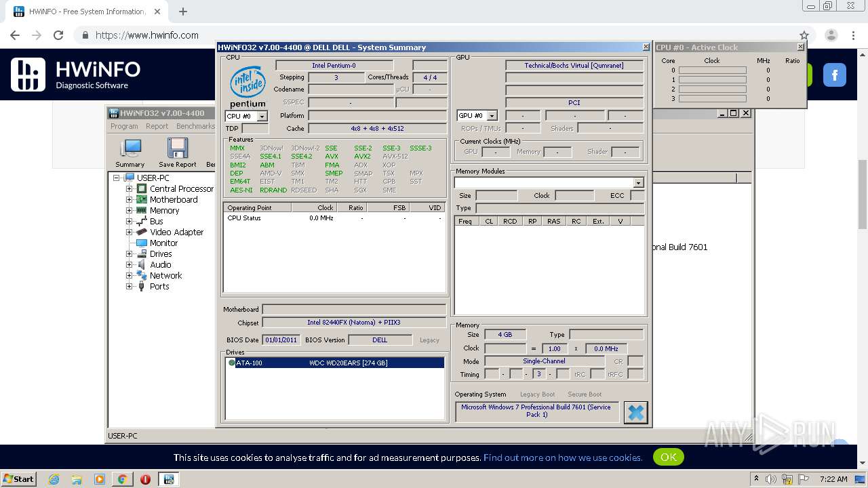
Task: Expand the Ports branch
Action: (129, 286)
